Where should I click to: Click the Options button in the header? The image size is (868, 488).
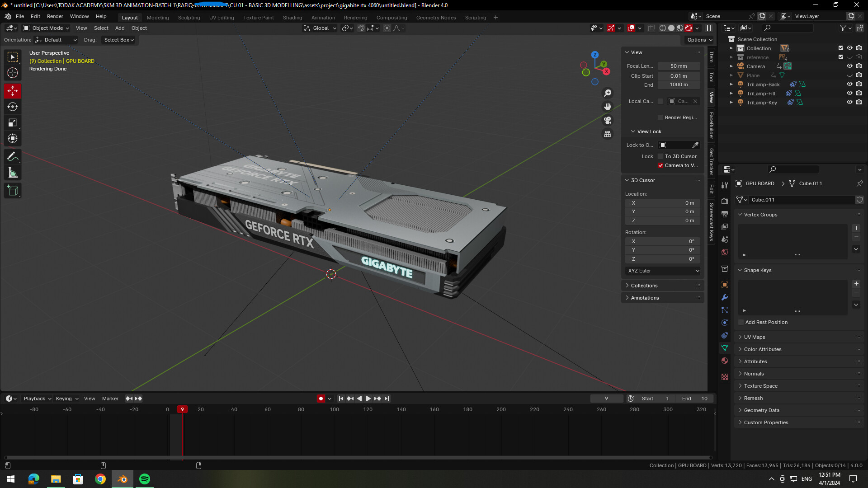(698, 40)
